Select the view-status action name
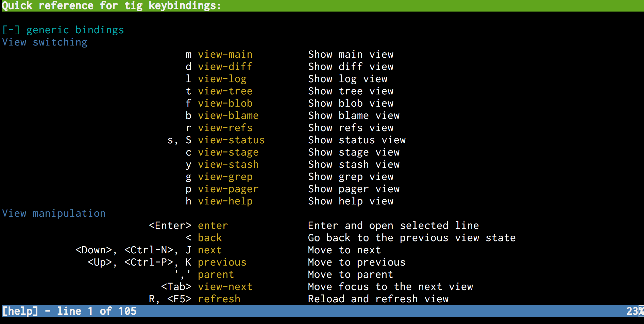 click(231, 140)
